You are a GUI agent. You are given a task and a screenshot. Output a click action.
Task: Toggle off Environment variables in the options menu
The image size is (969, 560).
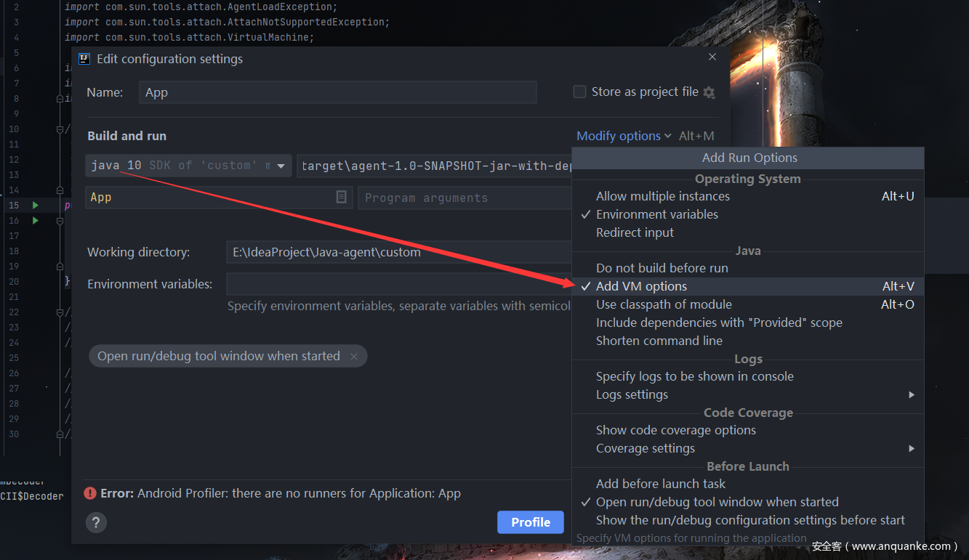coord(656,214)
